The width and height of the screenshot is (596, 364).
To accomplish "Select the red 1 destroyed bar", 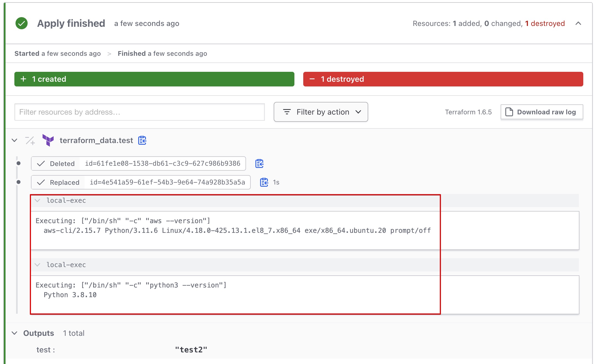I will 443,79.
